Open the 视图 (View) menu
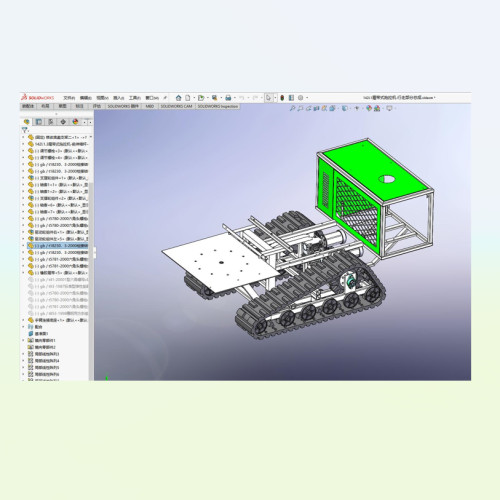 click(102, 98)
